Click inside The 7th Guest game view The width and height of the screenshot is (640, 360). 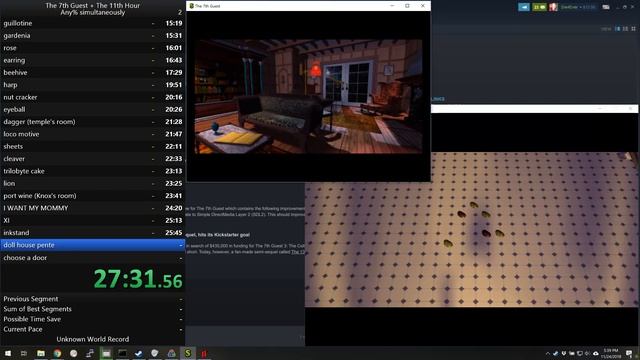click(308, 96)
